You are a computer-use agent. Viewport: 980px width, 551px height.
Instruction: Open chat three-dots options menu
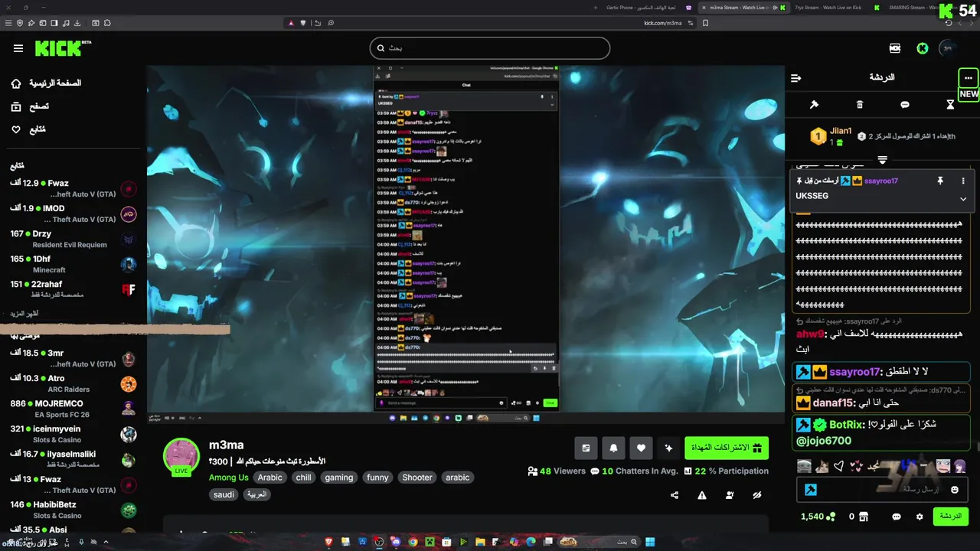tap(969, 78)
